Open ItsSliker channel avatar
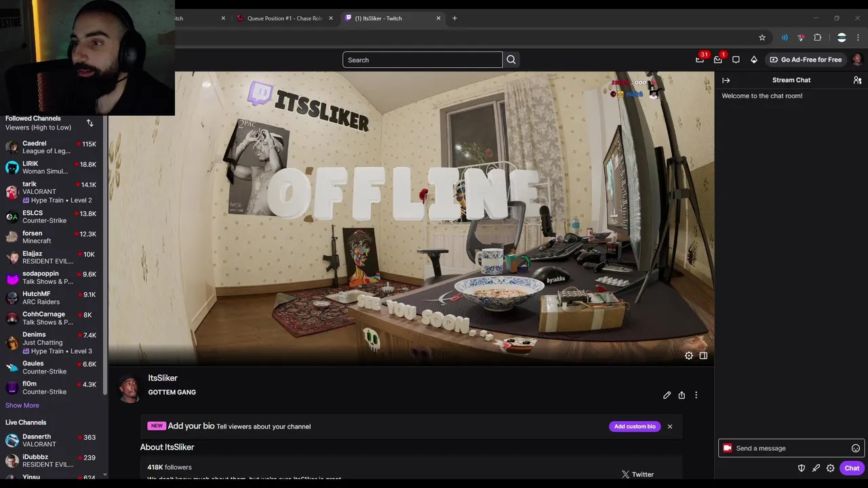 [129, 390]
